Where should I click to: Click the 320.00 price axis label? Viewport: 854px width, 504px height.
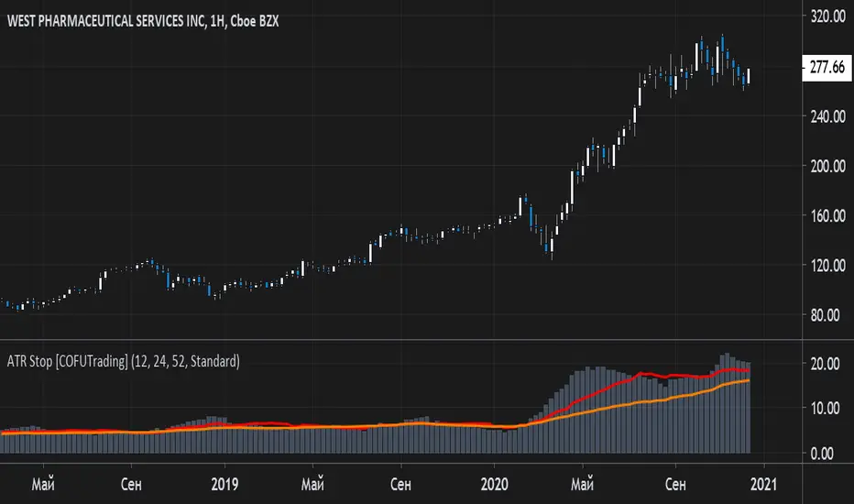(x=827, y=16)
